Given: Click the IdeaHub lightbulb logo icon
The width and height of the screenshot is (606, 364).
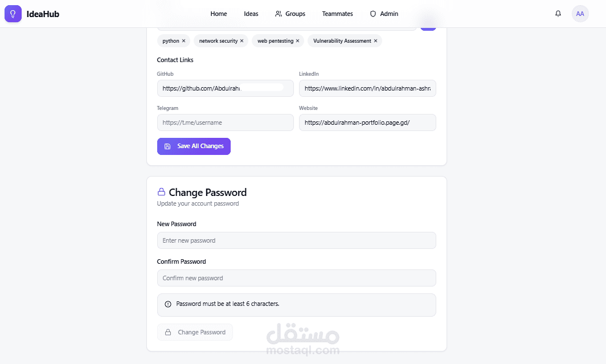Looking at the screenshot, I should pos(13,14).
